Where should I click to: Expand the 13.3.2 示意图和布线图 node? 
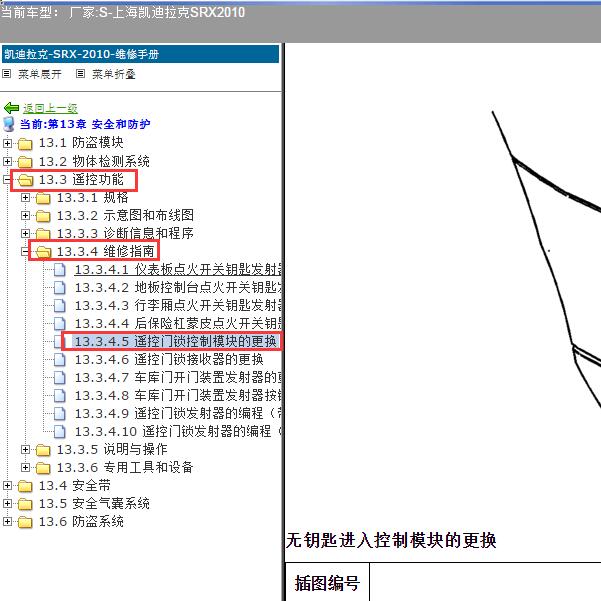click(25, 215)
